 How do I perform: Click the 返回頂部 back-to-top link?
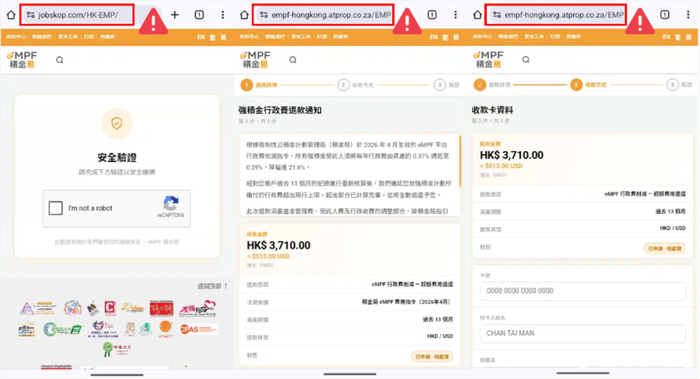[x=212, y=286]
